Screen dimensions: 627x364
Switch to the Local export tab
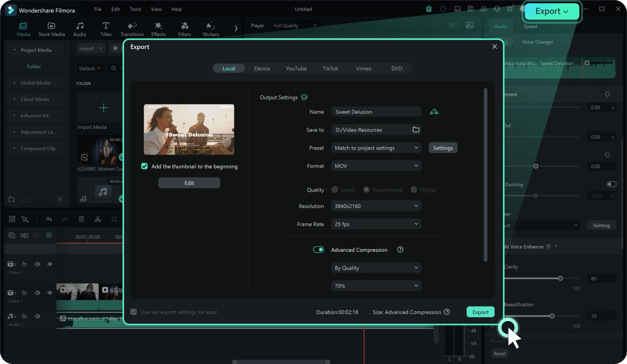pos(229,68)
